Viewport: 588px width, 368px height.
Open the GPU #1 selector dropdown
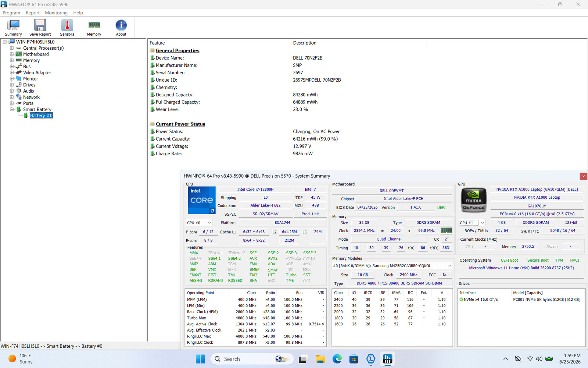point(473,223)
